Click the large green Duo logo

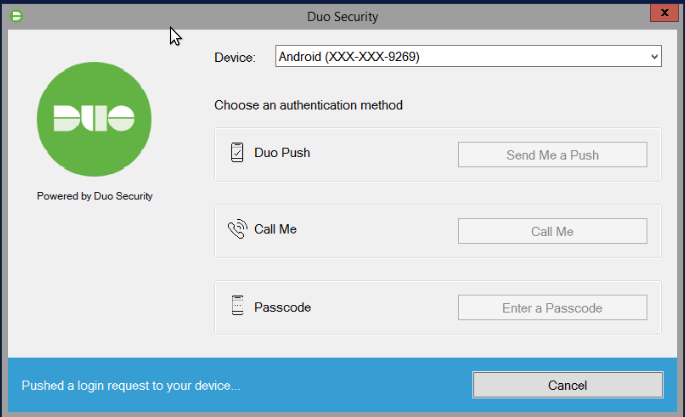pos(94,119)
